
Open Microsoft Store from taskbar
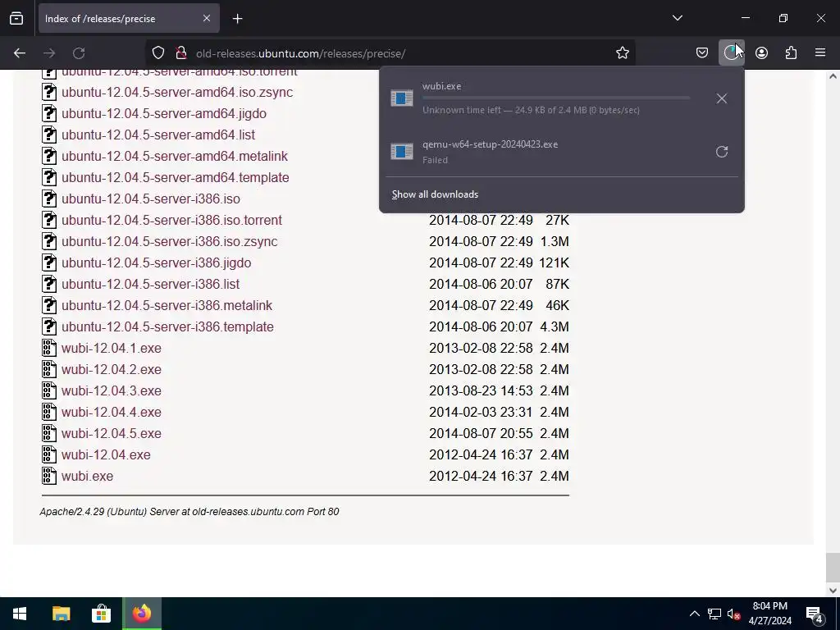pyautogui.click(x=101, y=614)
